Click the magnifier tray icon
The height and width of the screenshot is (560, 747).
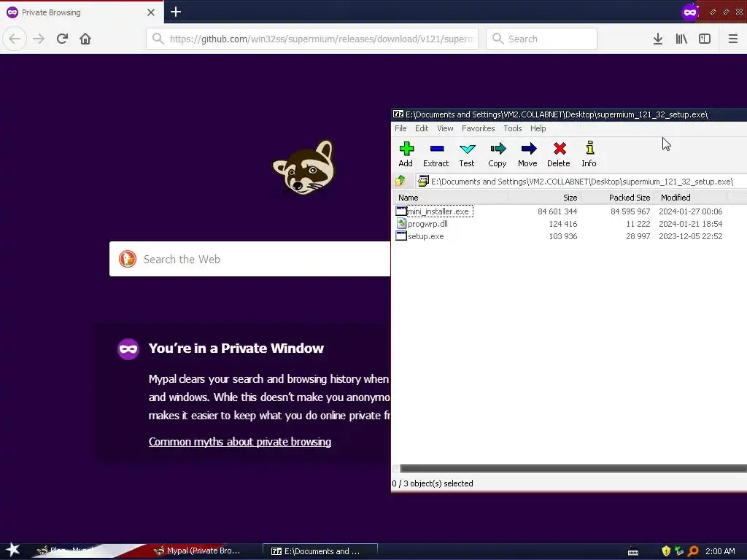[x=693, y=551]
